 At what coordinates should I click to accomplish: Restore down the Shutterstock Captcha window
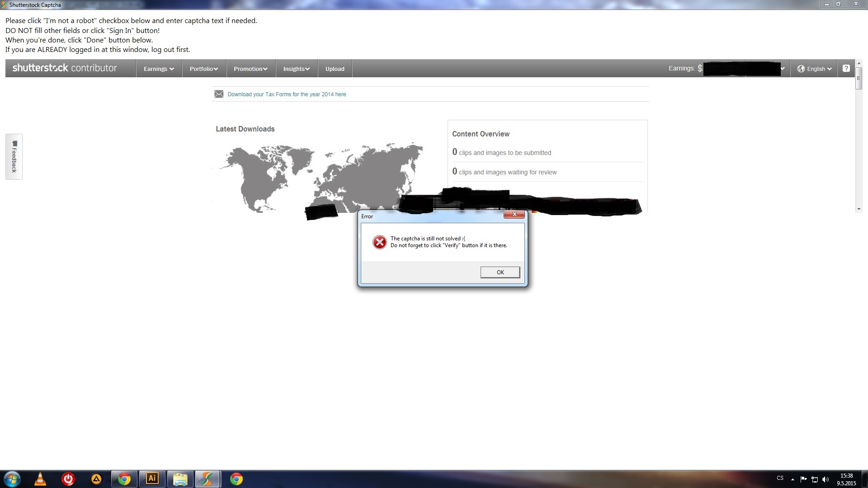pyautogui.click(x=838, y=4)
